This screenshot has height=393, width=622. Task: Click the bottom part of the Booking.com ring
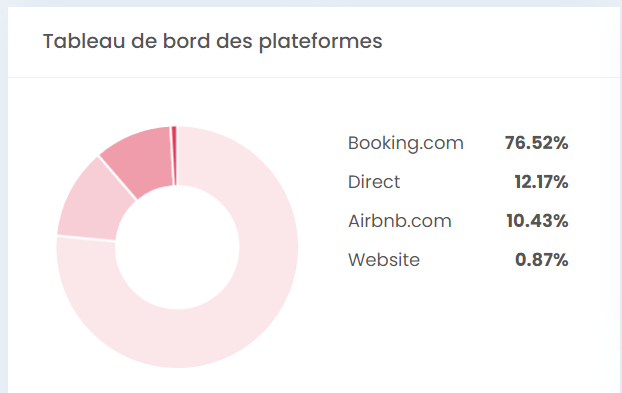point(177,339)
